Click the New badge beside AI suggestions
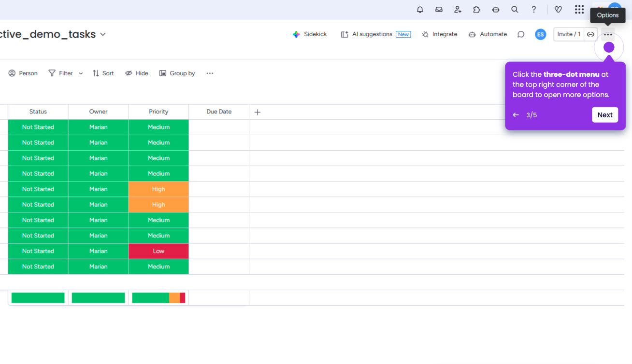The width and height of the screenshot is (632, 364). (x=403, y=34)
